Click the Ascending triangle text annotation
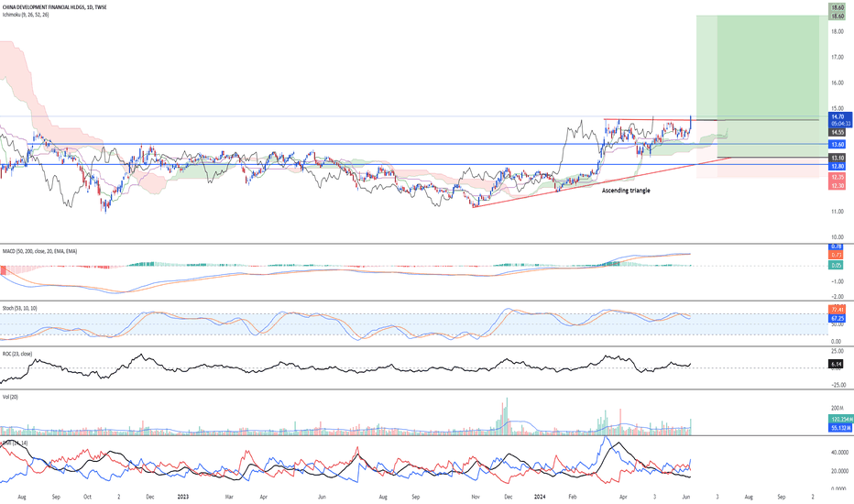Viewport: 854px width, 504px height. 626,191
